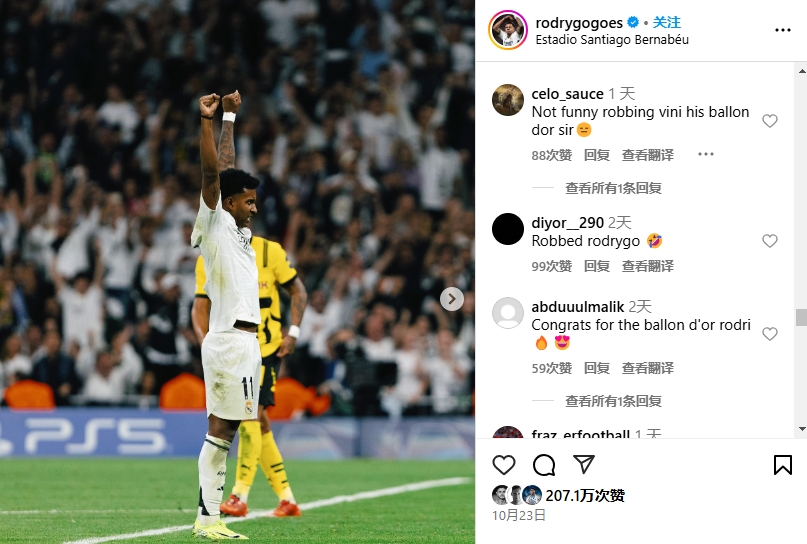Go to next photo with arrow
807x544 pixels.
[x=451, y=299]
